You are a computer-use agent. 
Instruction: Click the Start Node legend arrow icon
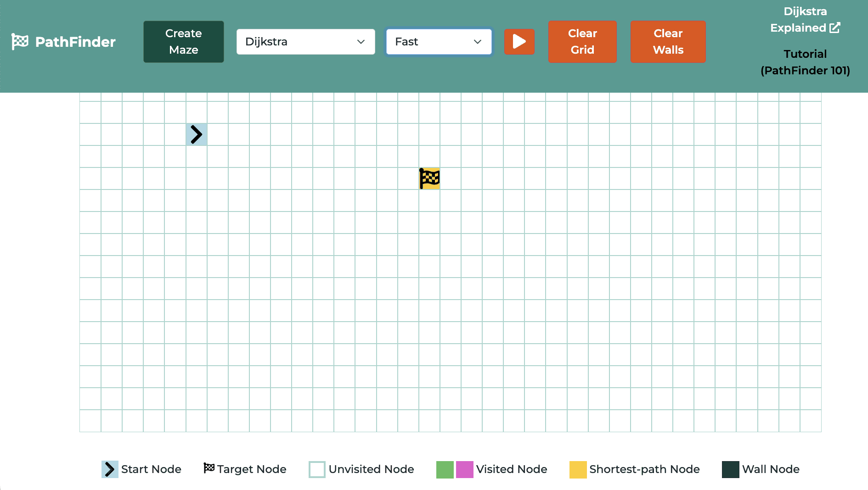[110, 469]
